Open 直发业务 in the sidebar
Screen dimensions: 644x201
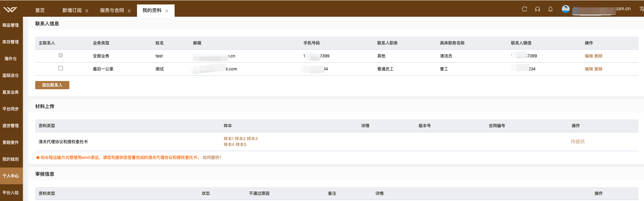pyautogui.click(x=11, y=92)
